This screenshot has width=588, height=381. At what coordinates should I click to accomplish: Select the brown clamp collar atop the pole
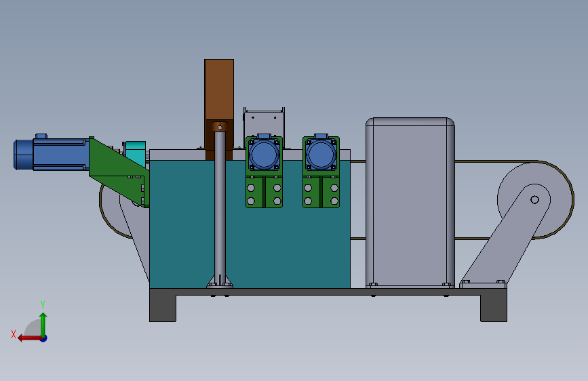(220, 126)
